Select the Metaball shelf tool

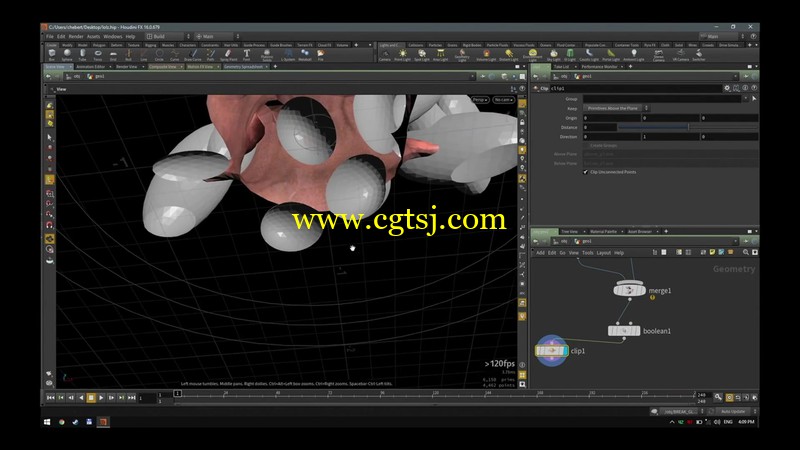pyautogui.click(x=305, y=55)
